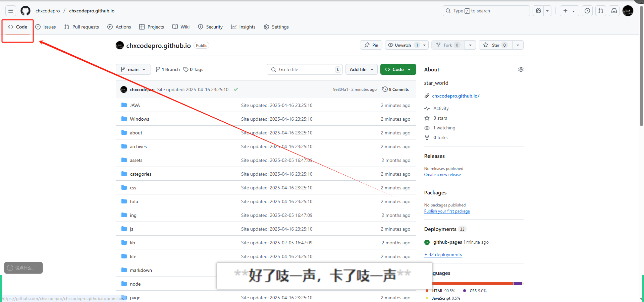
Task: Open the Add file dropdown
Action: [x=361, y=69]
